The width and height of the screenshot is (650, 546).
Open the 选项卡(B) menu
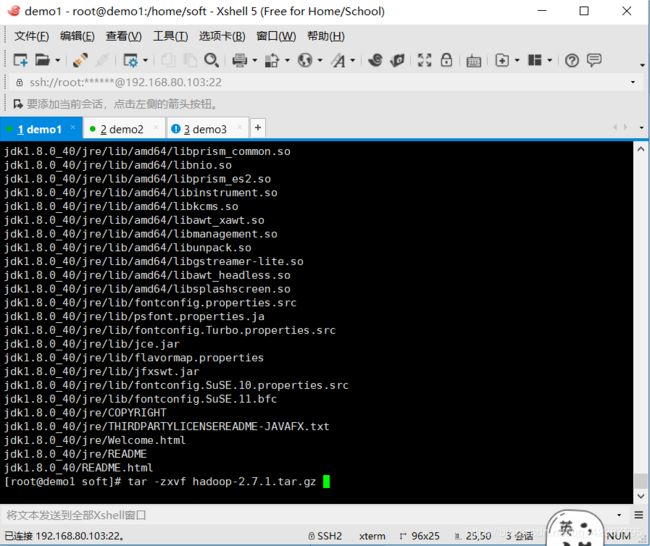pyautogui.click(x=222, y=36)
